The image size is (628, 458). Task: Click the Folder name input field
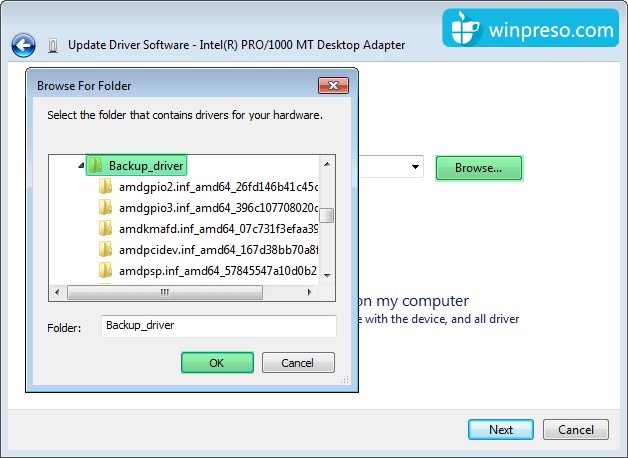pos(219,326)
